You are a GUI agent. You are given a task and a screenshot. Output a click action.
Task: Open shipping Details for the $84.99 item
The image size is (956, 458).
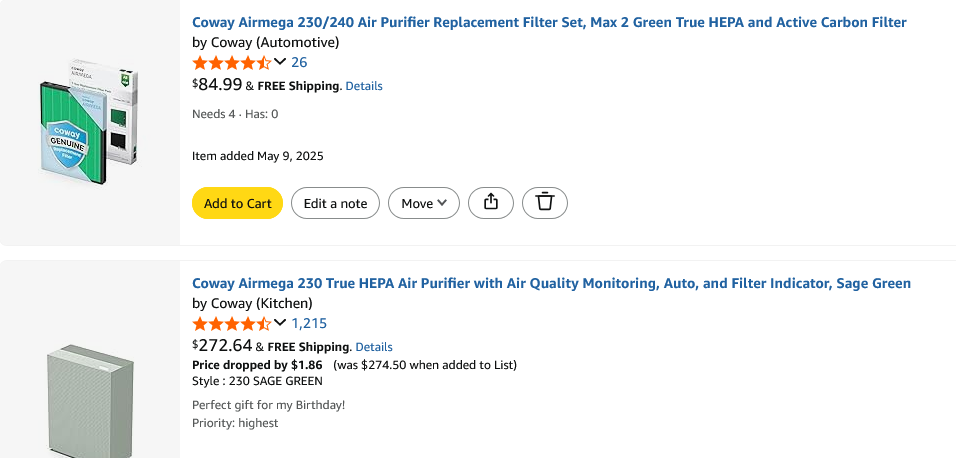click(x=364, y=86)
